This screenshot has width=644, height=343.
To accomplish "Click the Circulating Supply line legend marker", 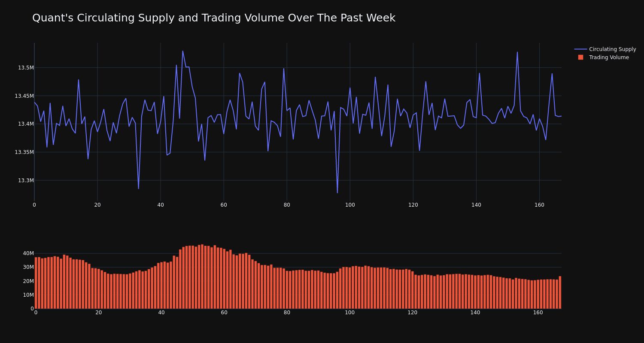I will pyautogui.click(x=580, y=49).
